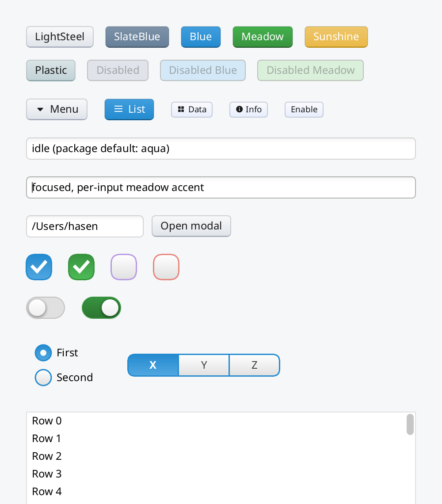Select the Second radio option
The width and height of the screenshot is (442, 504).
click(x=43, y=378)
